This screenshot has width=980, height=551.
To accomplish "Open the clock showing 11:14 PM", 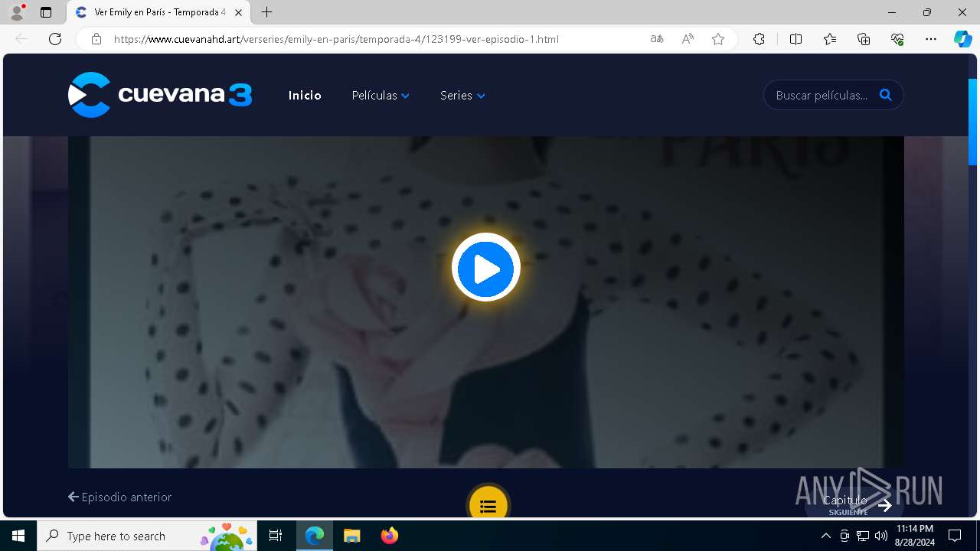I will (915, 536).
